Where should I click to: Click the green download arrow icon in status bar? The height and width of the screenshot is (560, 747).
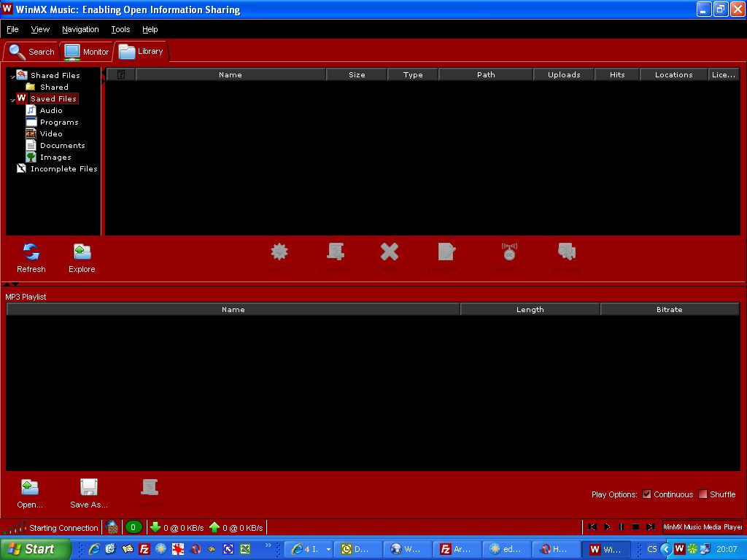(155, 527)
